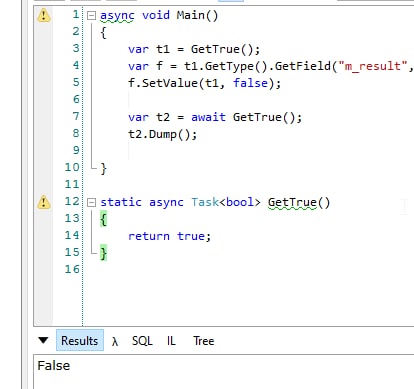Collapse the results panel with the triangle

pos(43,340)
